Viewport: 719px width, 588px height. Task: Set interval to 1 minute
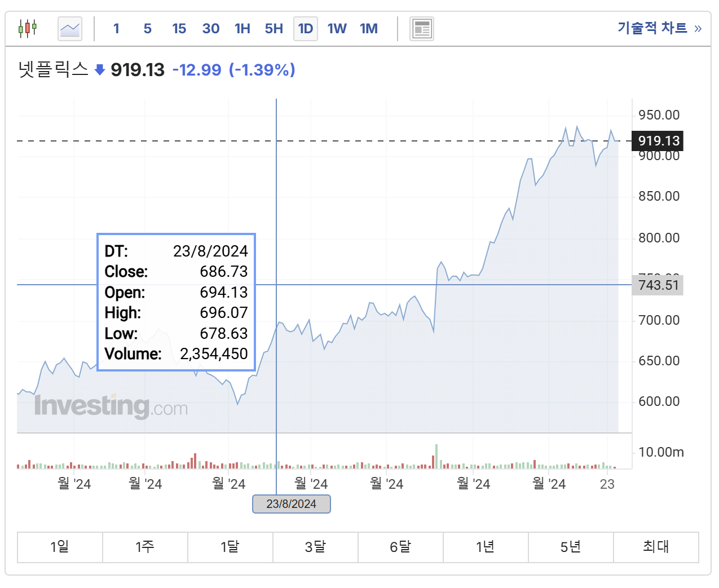coord(116,28)
